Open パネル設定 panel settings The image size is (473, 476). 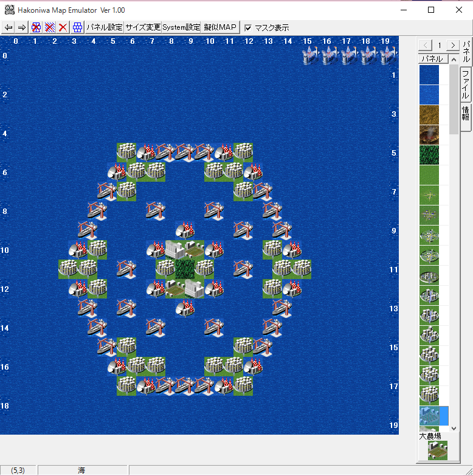[105, 27]
